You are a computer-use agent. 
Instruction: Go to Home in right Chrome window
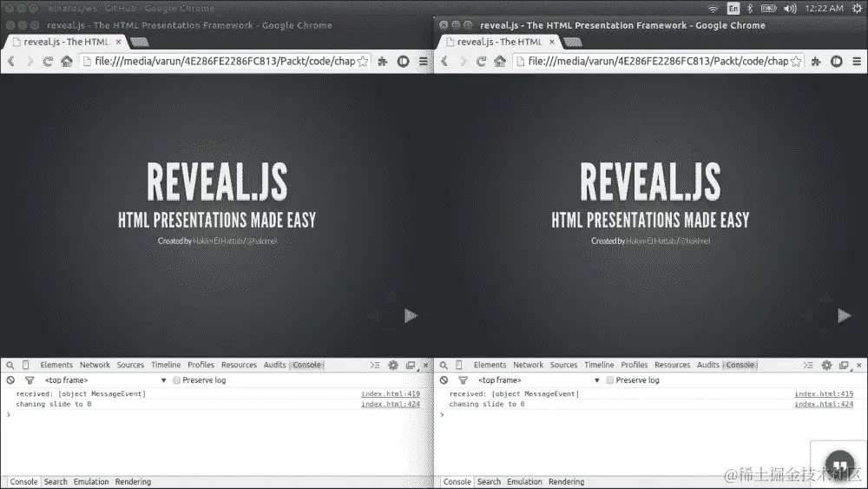click(500, 62)
